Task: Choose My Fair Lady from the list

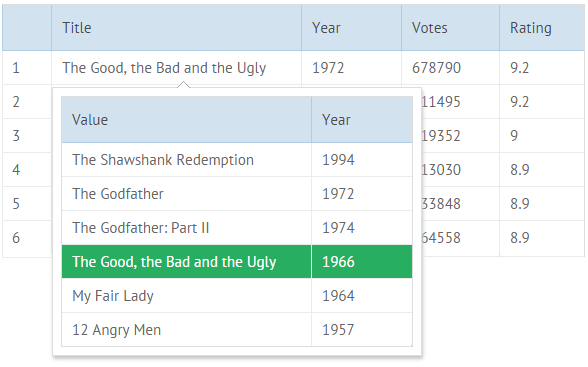Action: pyautogui.click(x=237, y=296)
